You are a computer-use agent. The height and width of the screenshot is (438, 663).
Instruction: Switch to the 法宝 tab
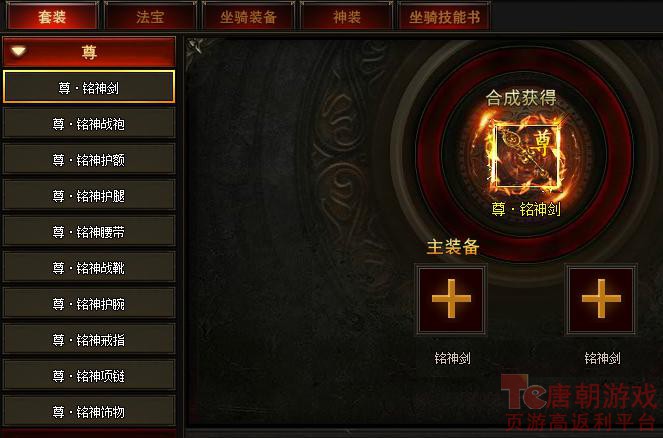click(150, 16)
